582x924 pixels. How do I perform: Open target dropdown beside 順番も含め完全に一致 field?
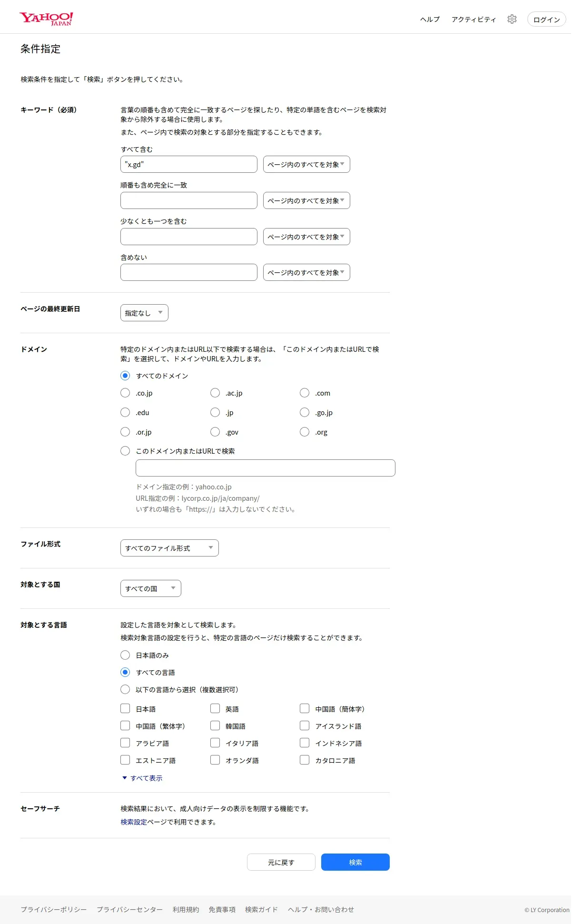[x=306, y=200]
